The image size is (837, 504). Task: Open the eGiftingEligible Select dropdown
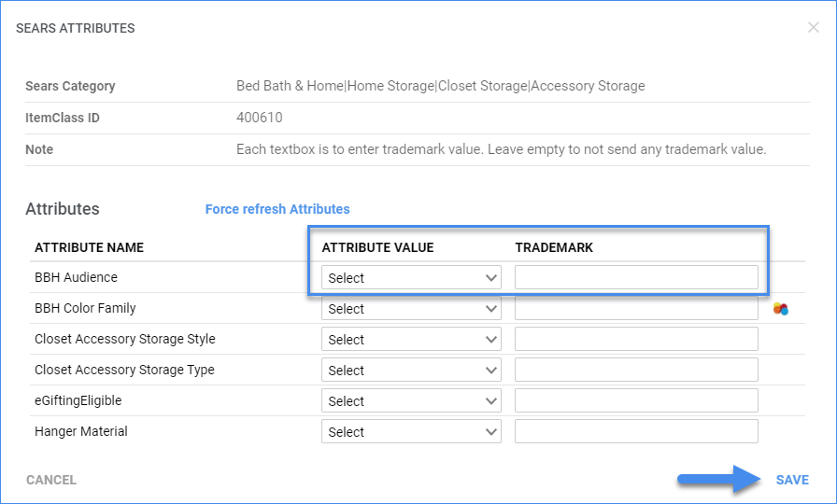(x=411, y=401)
